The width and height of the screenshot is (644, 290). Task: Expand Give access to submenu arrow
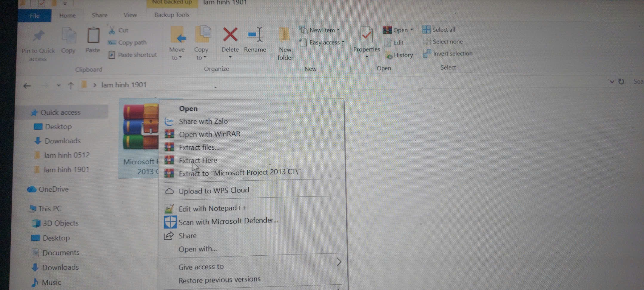(339, 262)
